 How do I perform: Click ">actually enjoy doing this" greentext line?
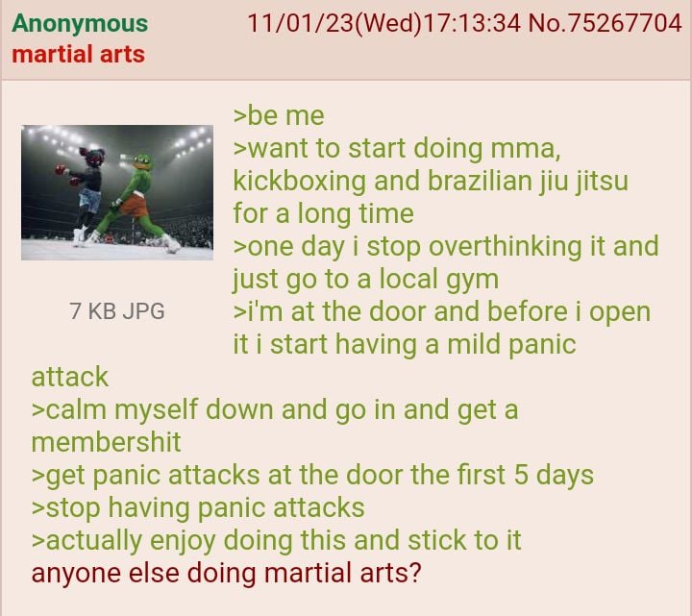pos(276,540)
